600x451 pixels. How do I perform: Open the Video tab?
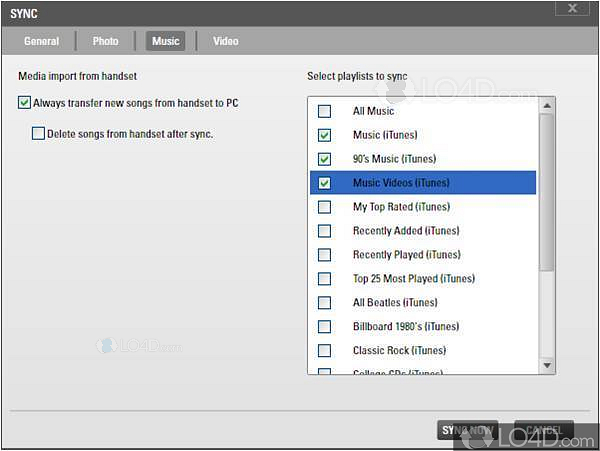pos(226,41)
